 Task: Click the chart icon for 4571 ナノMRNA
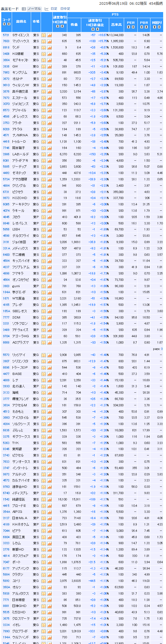coord(50,135)
